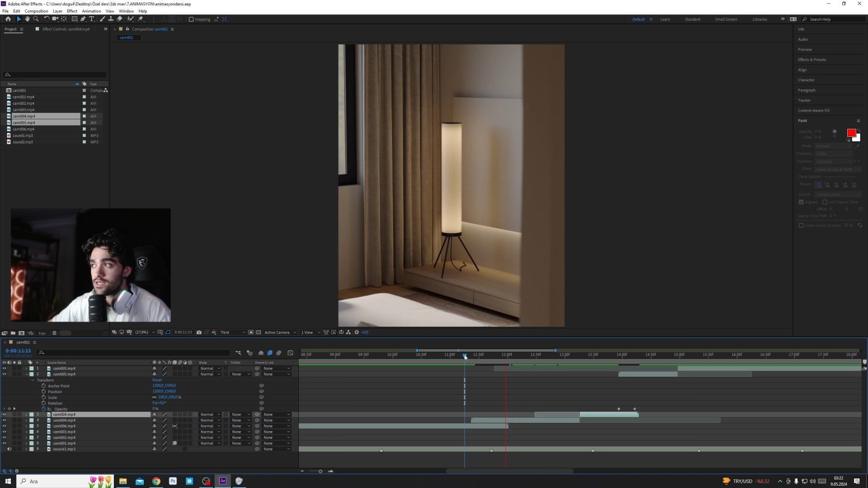The height and width of the screenshot is (488, 868).
Task: Open the Composition menu
Action: point(36,11)
